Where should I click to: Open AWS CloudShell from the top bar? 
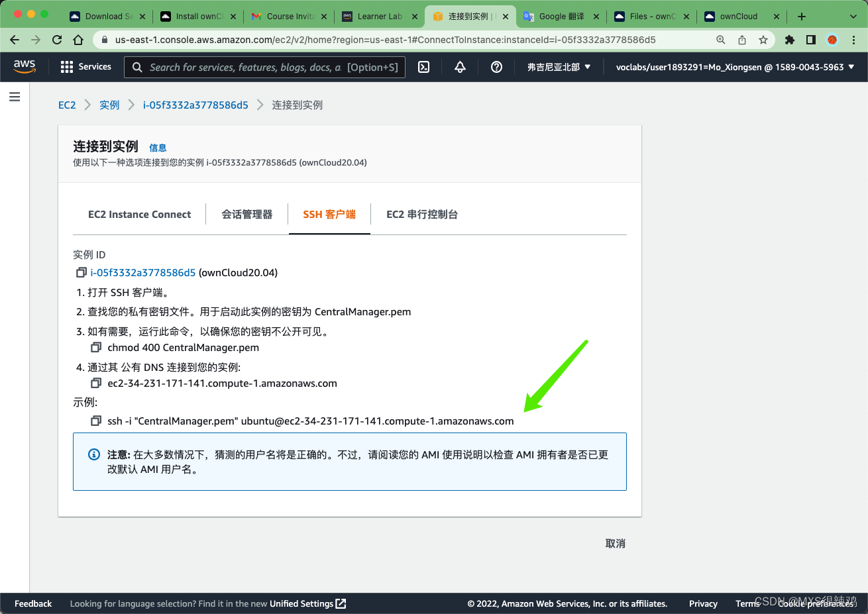click(423, 66)
